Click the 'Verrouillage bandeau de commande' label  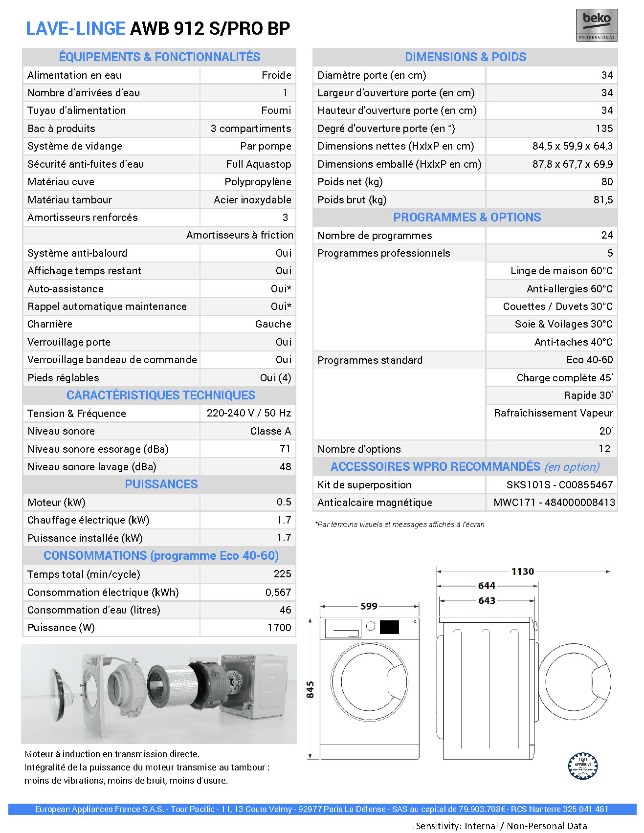click(112, 360)
